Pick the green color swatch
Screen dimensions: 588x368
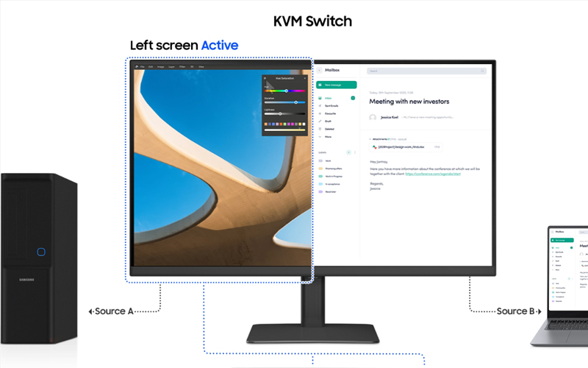tap(284, 124)
